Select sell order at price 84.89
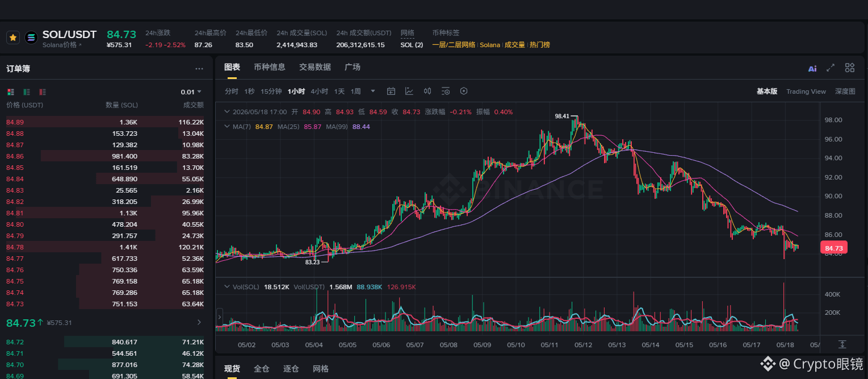The image size is (868, 379). pyautogui.click(x=105, y=122)
